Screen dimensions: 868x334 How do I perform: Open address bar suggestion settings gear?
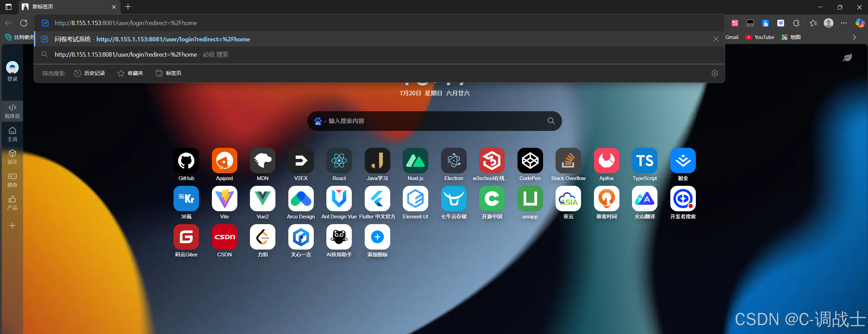(715, 73)
